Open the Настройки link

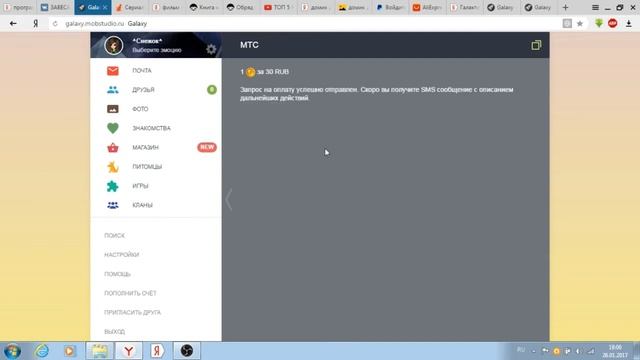[x=122, y=255]
